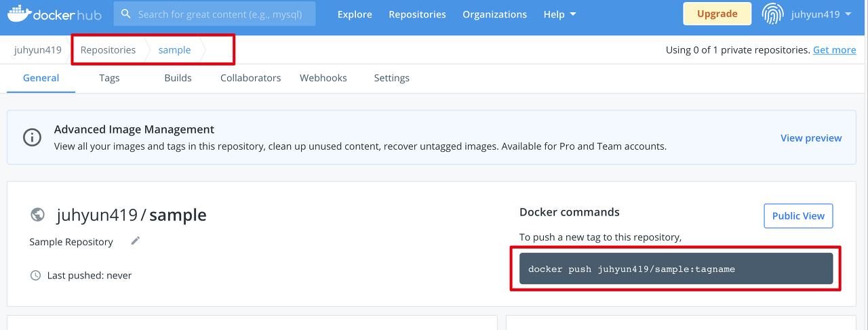Click the clock icon beside Last pushed

[36, 275]
